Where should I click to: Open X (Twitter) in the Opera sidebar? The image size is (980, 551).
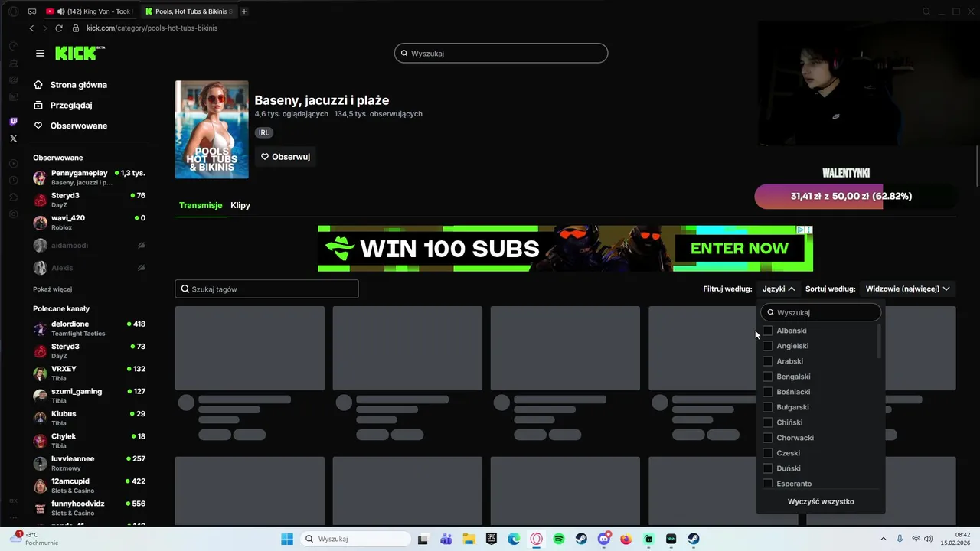tap(13, 139)
